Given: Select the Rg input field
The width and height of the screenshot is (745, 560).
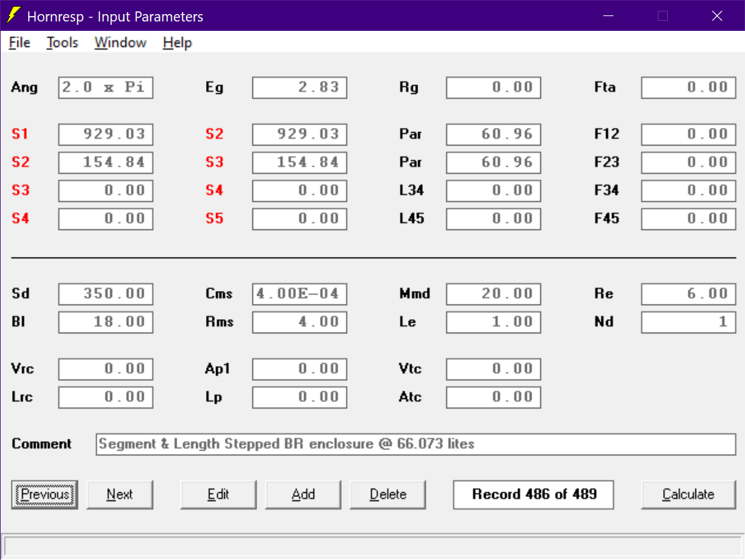Looking at the screenshot, I should coord(494,87).
